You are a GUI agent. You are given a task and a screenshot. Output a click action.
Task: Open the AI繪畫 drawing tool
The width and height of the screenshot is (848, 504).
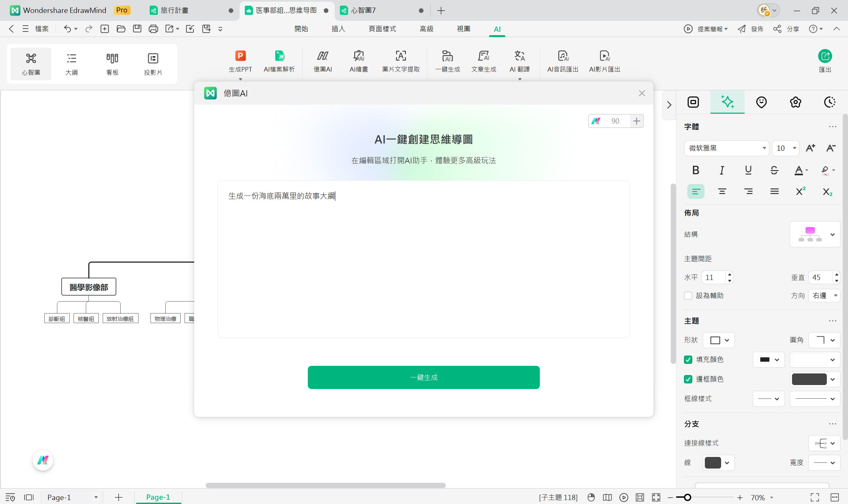click(x=358, y=60)
